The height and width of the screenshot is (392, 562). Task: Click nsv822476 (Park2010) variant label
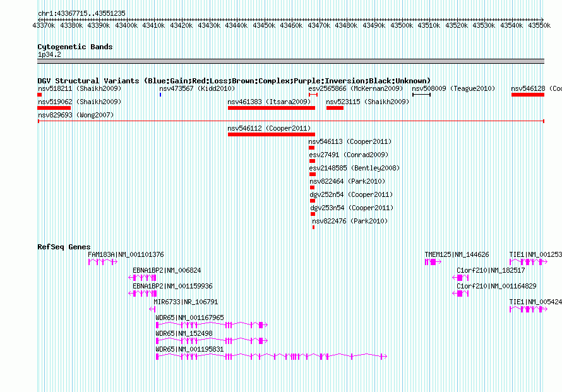click(350, 221)
